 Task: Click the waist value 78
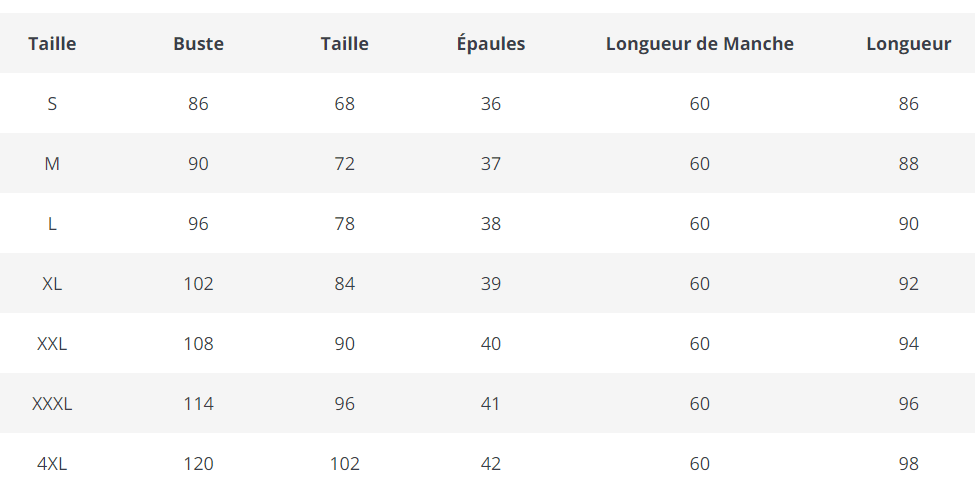pyautogui.click(x=344, y=223)
